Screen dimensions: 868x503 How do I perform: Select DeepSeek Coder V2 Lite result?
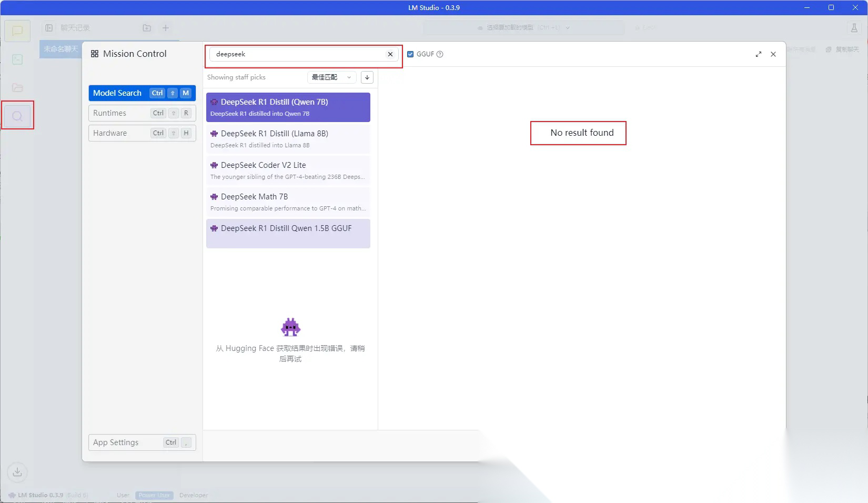[288, 170]
